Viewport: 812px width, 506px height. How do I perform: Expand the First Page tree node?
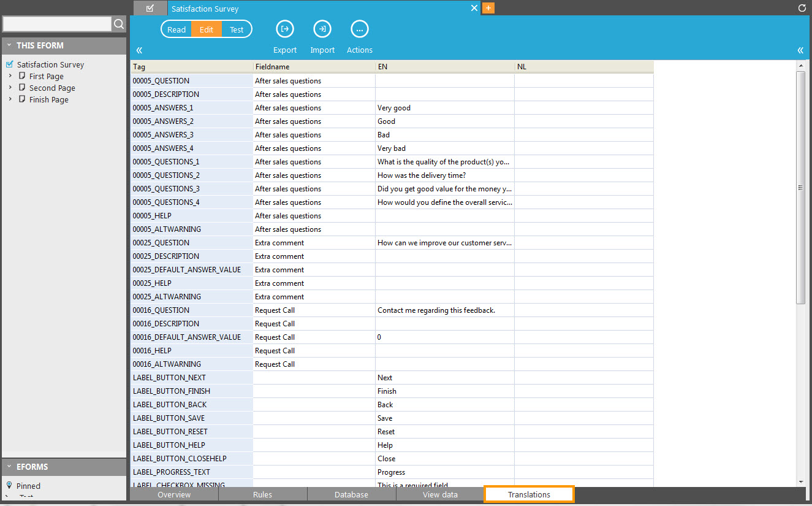[x=10, y=76]
